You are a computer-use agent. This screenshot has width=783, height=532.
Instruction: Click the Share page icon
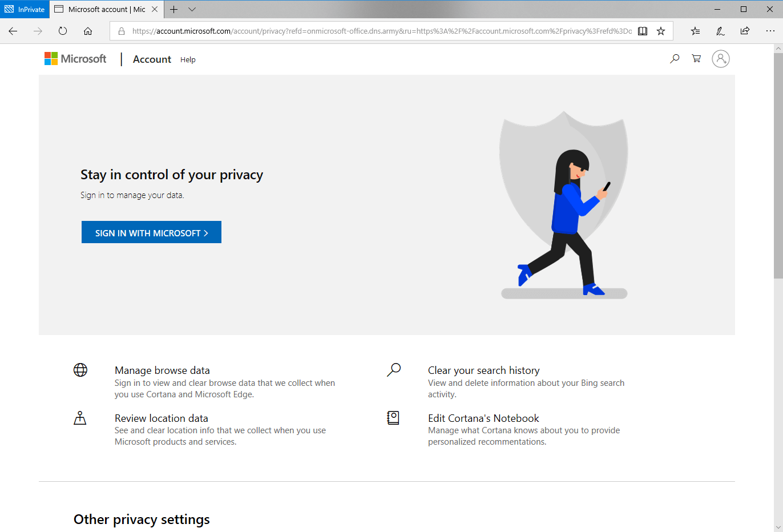tap(745, 31)
